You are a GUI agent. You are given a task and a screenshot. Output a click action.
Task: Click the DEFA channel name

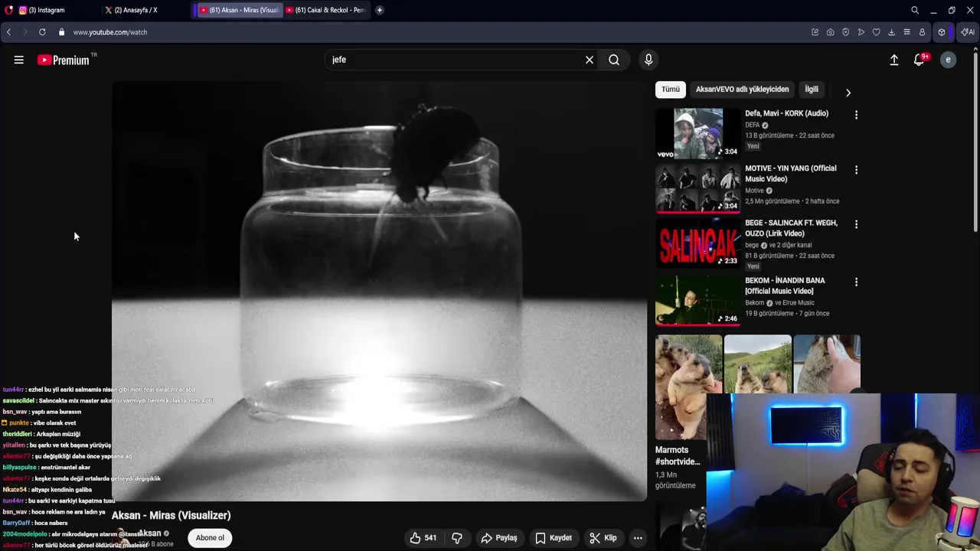[753, 125]
